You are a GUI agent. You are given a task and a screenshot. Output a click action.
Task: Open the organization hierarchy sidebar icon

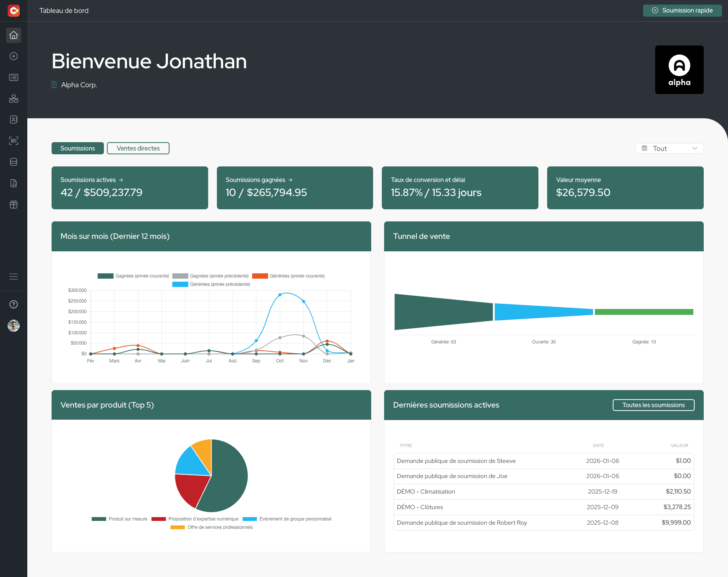point(14,99)
